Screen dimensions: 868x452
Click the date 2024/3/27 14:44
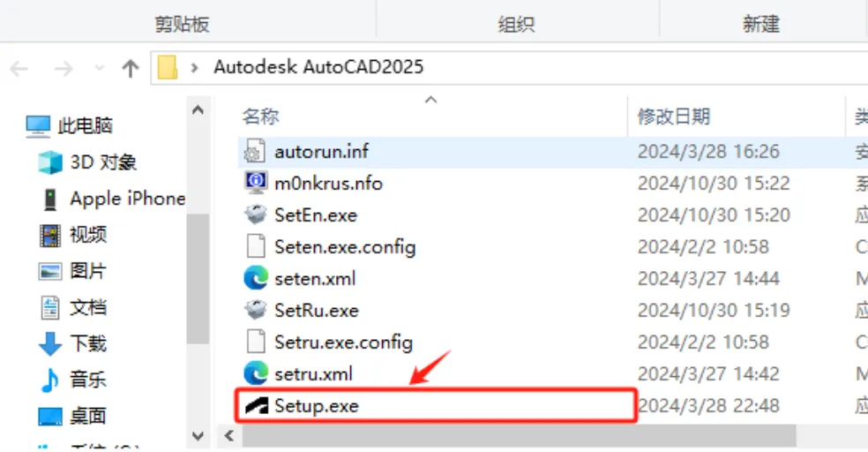click(x=708, y=279)
